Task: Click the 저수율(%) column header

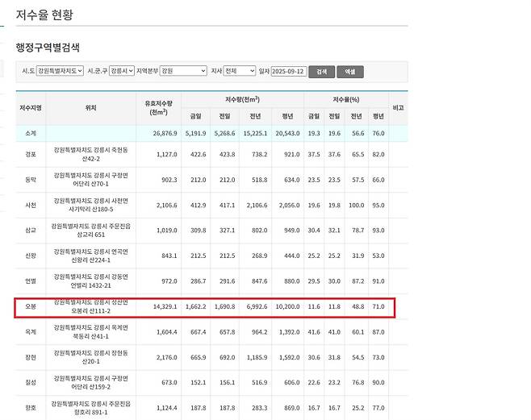Action: click(345, 99)
